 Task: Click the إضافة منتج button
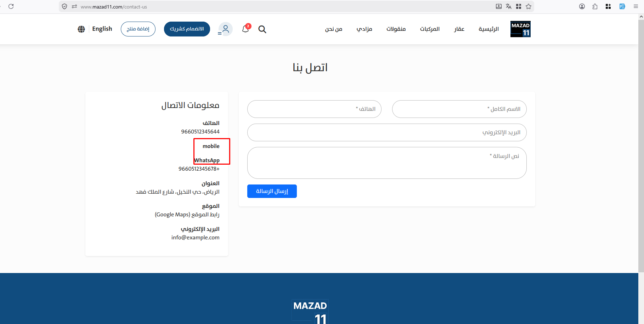[138, 29]
